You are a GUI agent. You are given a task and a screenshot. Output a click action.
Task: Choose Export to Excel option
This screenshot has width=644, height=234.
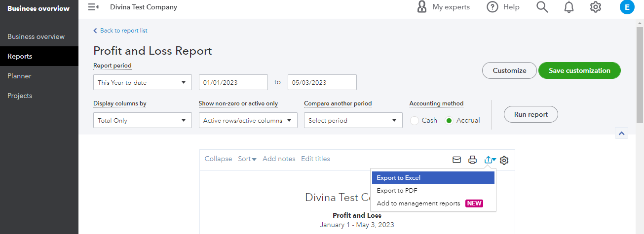point(433,178)
